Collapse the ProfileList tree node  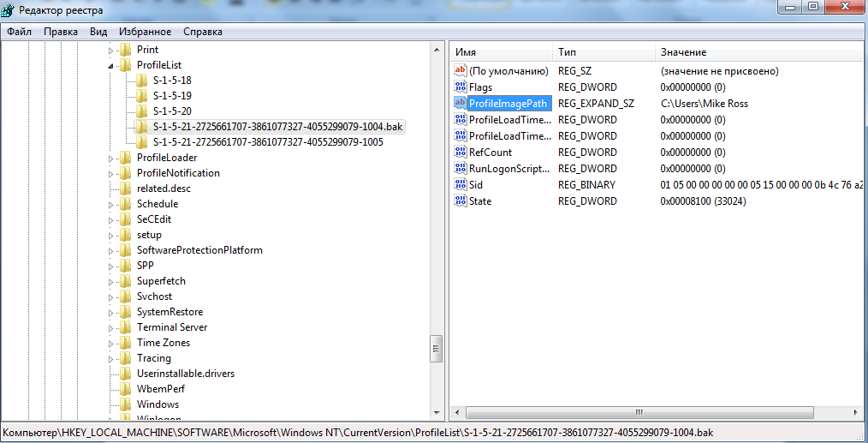[x=110, y=65]
